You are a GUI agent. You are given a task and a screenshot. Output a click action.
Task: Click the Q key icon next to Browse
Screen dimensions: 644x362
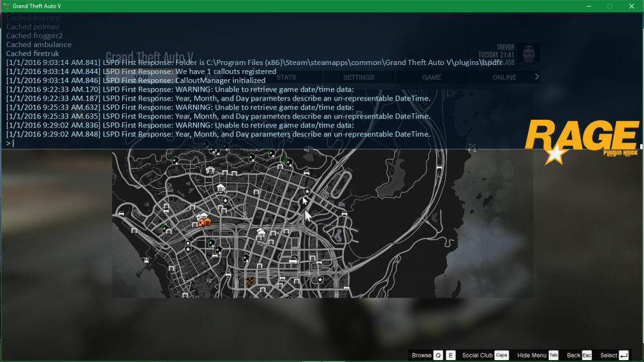pos(438,355)
